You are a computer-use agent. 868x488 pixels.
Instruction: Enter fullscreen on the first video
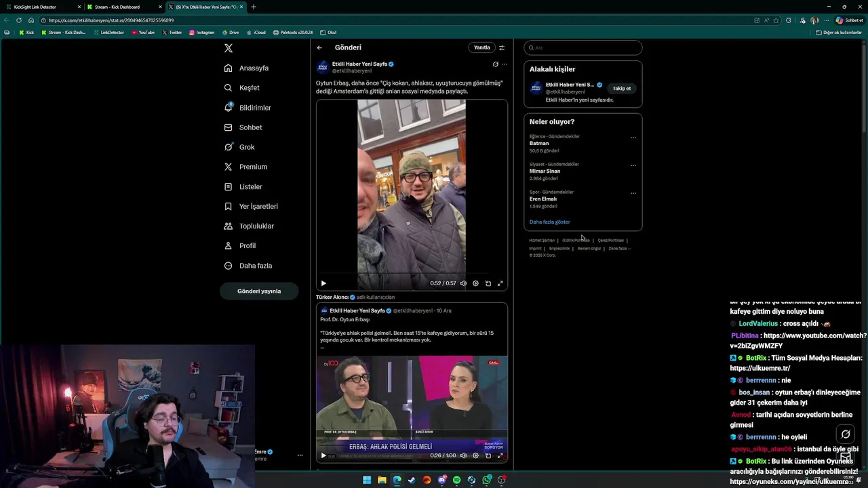tap(500, 283)
